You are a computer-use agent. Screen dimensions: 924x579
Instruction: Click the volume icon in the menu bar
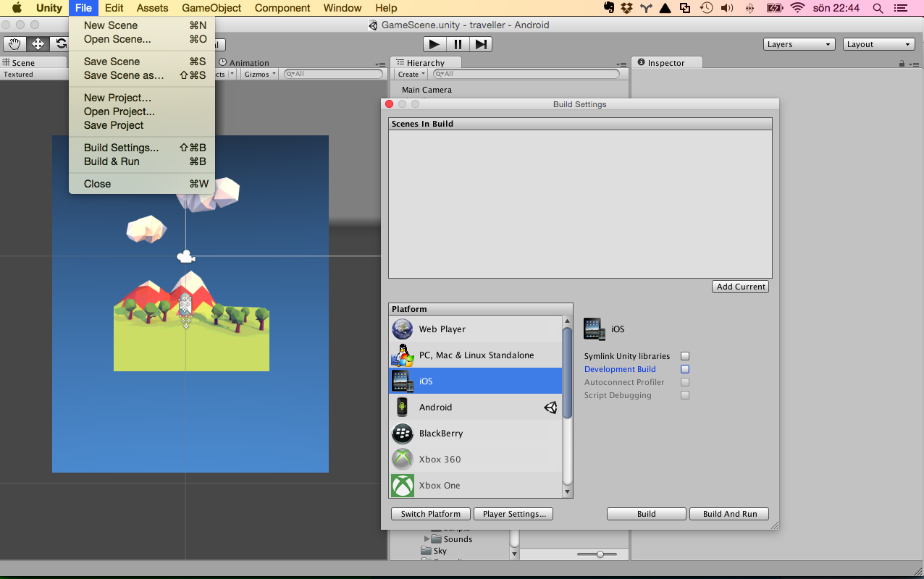(x=728, y=8)
